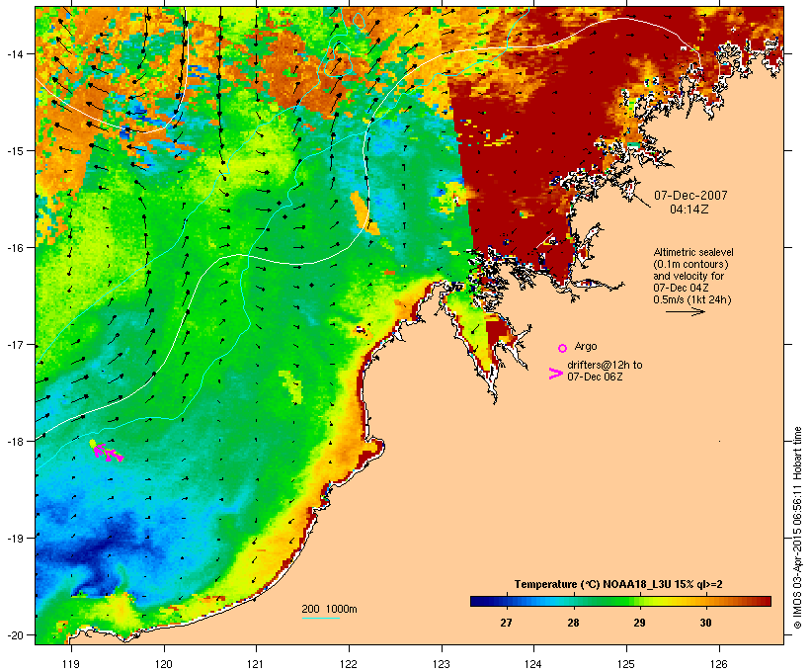Viewport: 810px width, 672px height.
Task: Click the Temperature NOAA18_L3U colorbar title
Action: click(x=618, y=585)
